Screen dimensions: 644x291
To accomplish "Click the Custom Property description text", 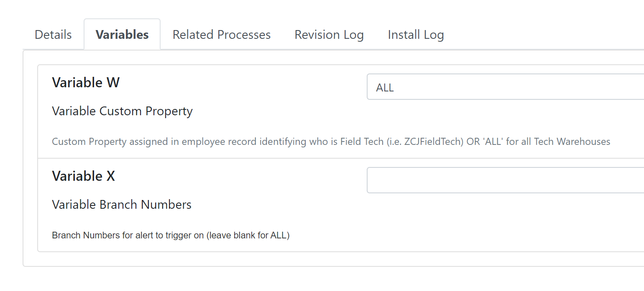I will pos(331,142).
